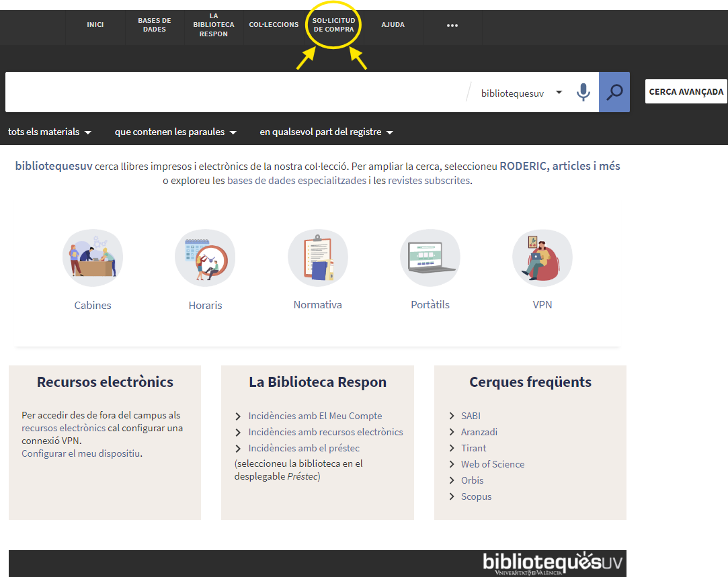Screen dimensions: 728x577
Task: Open the Cabines illustration icon
Action: pyautogui.click(x=93, y=258)
